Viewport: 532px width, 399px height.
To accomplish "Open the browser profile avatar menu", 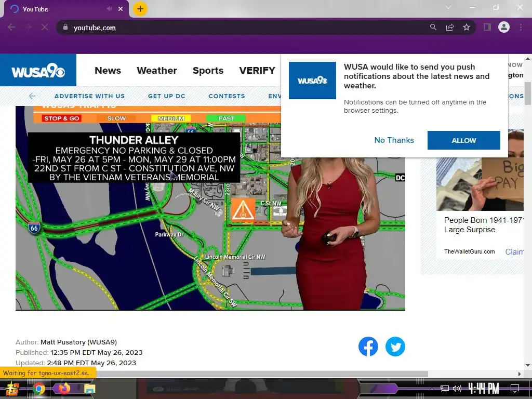I will (x=504, y=27).
